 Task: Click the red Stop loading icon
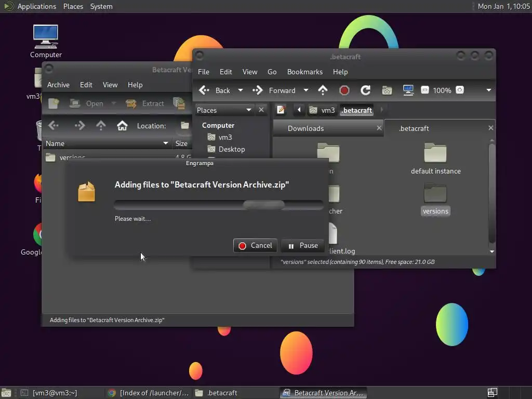[344, 90]
